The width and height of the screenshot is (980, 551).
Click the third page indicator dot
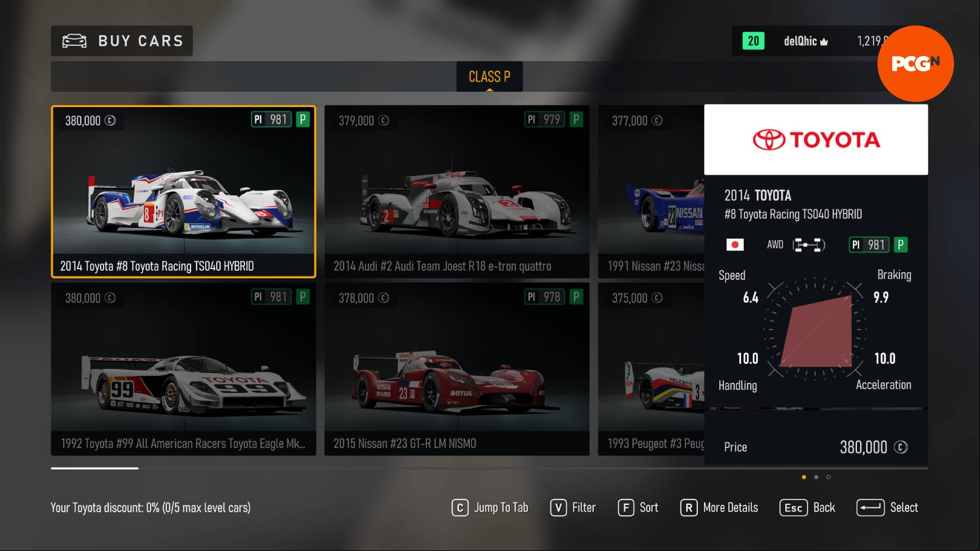click(828, 477)
